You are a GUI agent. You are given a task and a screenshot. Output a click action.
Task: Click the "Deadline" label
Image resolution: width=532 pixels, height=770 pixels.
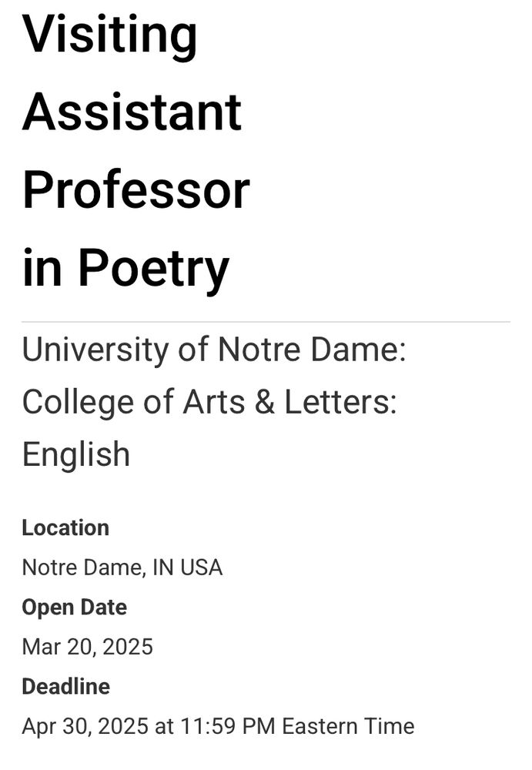[x=65, y=687]
